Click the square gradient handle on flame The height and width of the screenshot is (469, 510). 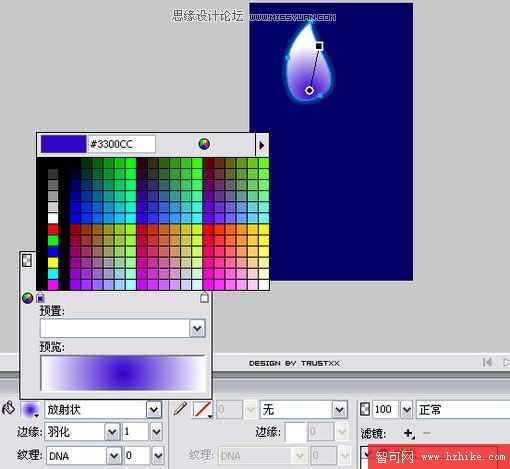coord(319,46)
